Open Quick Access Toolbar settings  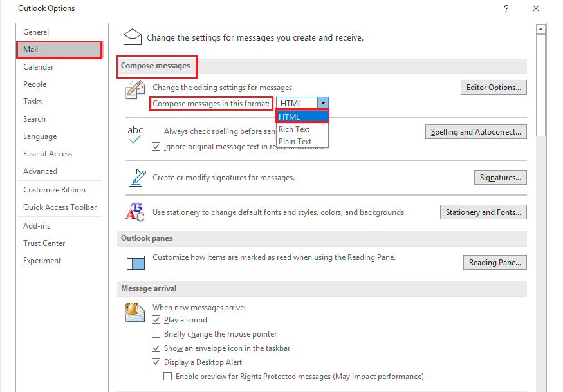60,207
